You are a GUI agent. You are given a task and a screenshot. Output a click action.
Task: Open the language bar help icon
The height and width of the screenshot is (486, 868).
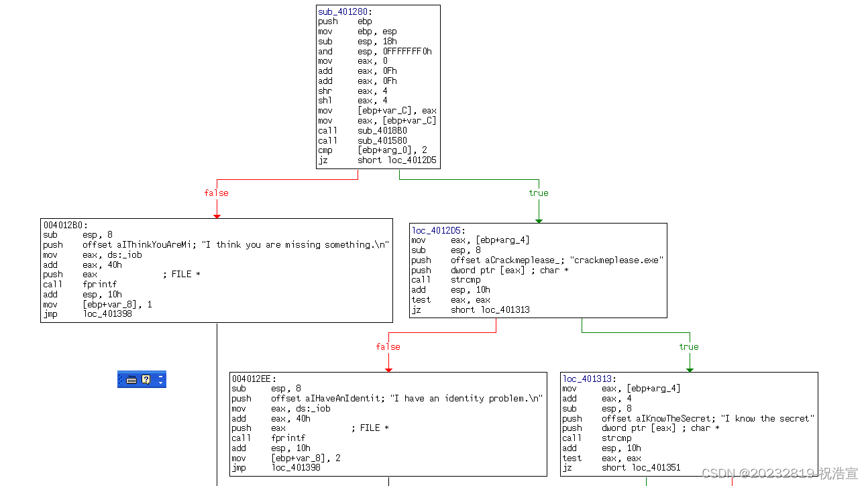pyautogui.click(x=146, y=379)
